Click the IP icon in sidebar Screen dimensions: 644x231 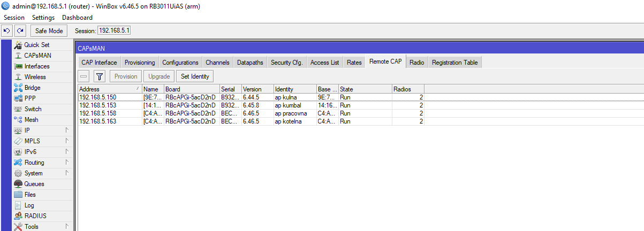(18, 130)
